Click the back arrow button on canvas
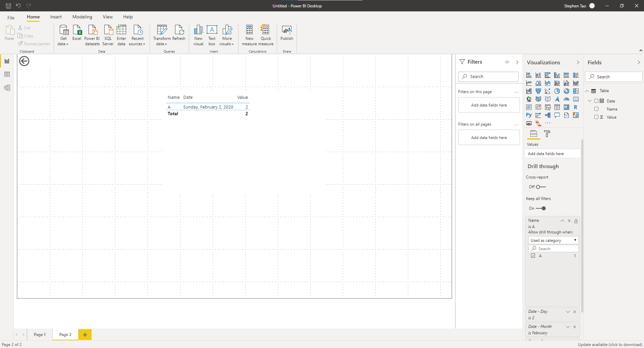Screen dimensions: 644x348 pyautogui.click(x=24, y=61)
